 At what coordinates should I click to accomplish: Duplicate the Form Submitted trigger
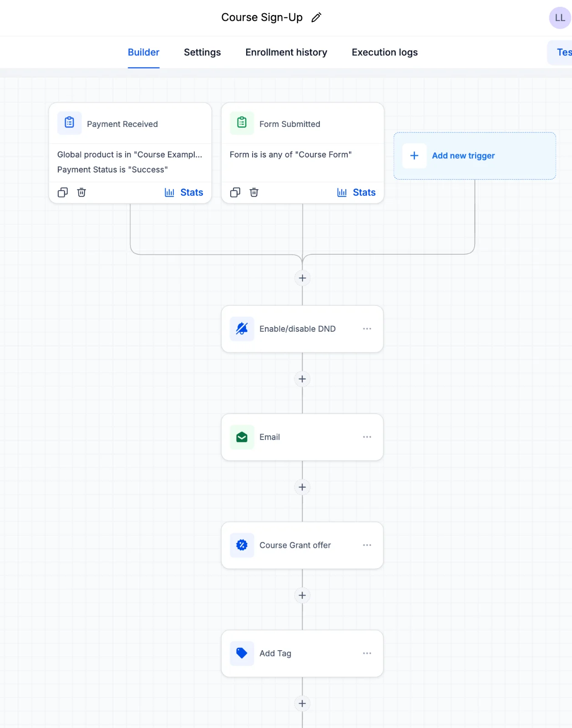[x=235, y=192]
